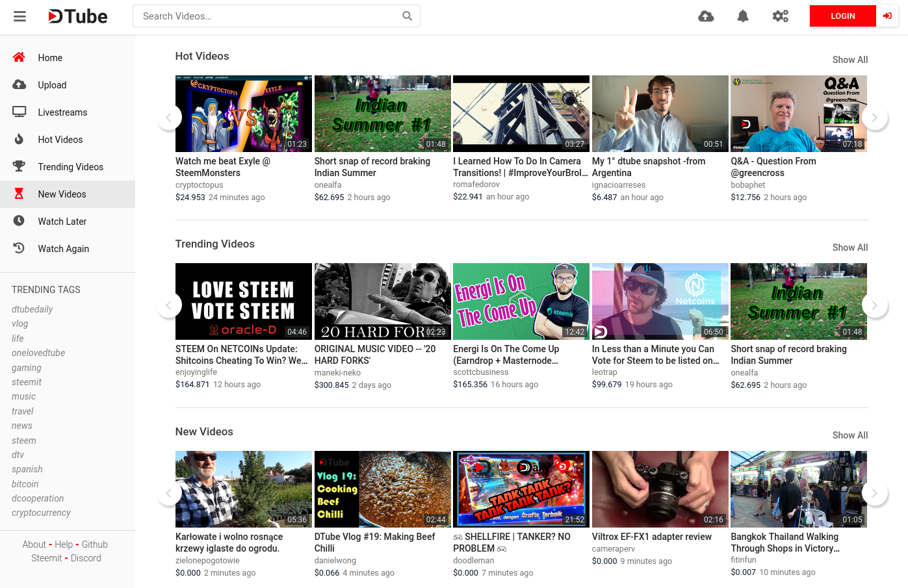Viewport: 908px width, 588px height.
Task: Click the Steemit footer link
Action: (x=47, y=558)
